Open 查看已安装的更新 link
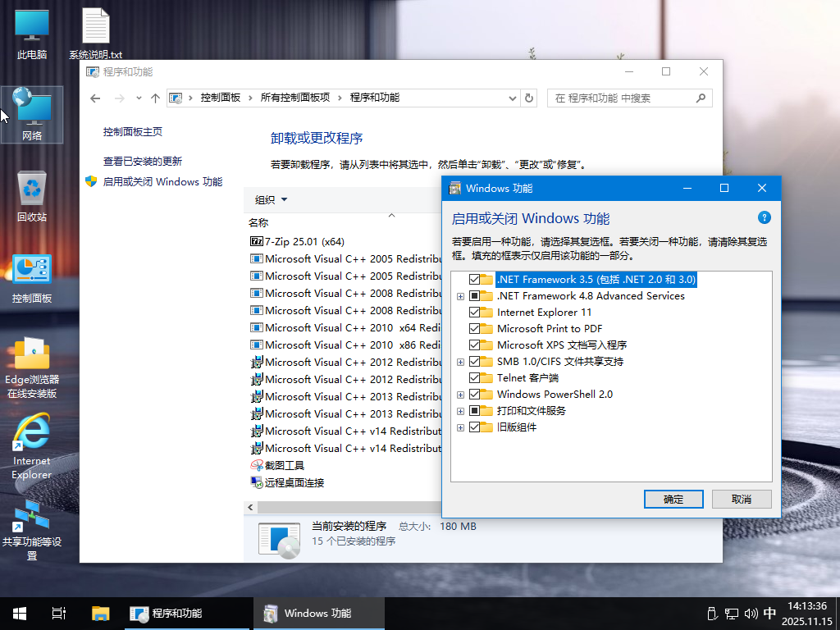 point(143,162)
